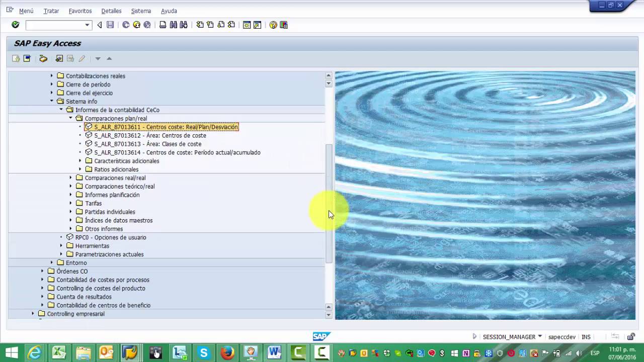Screen dimensions: 644x362
Task: Click into the command input field
Action: pos(54,25)
